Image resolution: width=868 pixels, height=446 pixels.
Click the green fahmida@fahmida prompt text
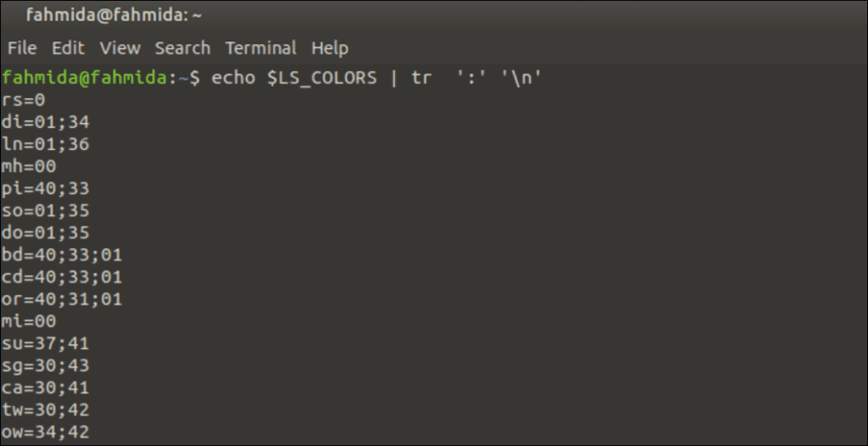pyautogui.click(x=84, y=77)
